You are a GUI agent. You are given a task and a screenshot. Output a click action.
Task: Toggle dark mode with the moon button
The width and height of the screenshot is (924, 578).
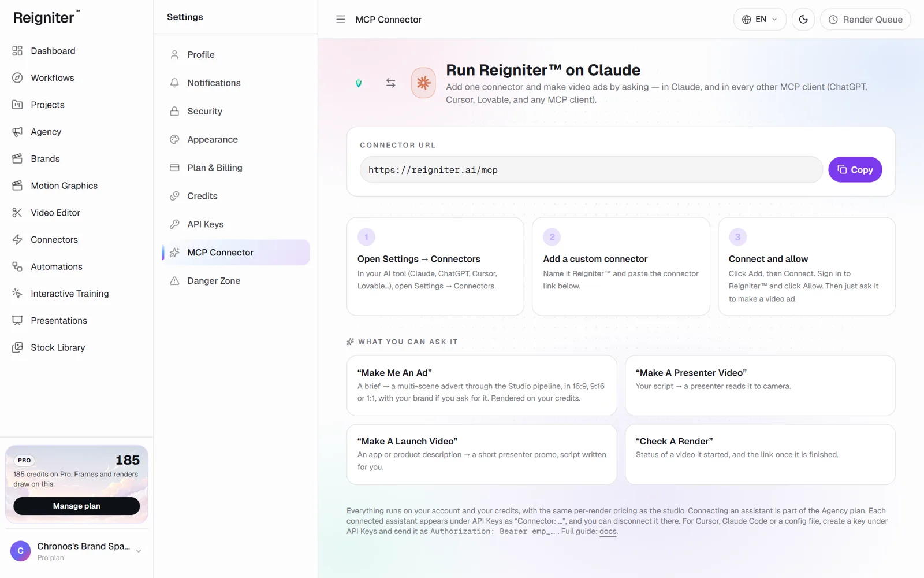(x=803, y=20)
